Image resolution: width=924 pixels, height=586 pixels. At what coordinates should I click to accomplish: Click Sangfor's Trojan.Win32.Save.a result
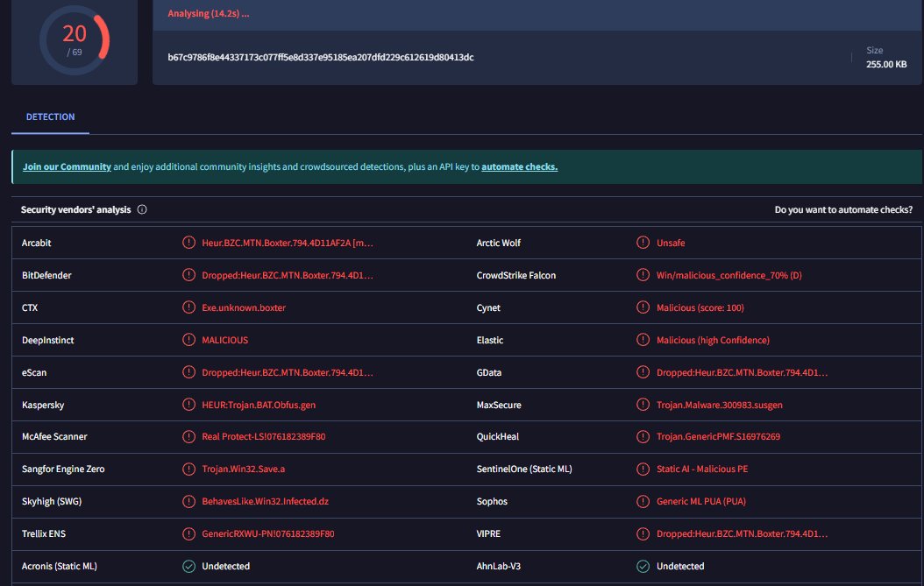point(244,469)
